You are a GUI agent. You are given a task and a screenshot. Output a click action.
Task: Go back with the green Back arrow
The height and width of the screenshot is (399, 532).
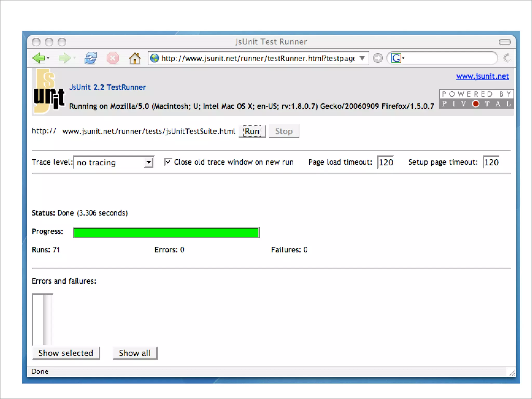(39, 58)
